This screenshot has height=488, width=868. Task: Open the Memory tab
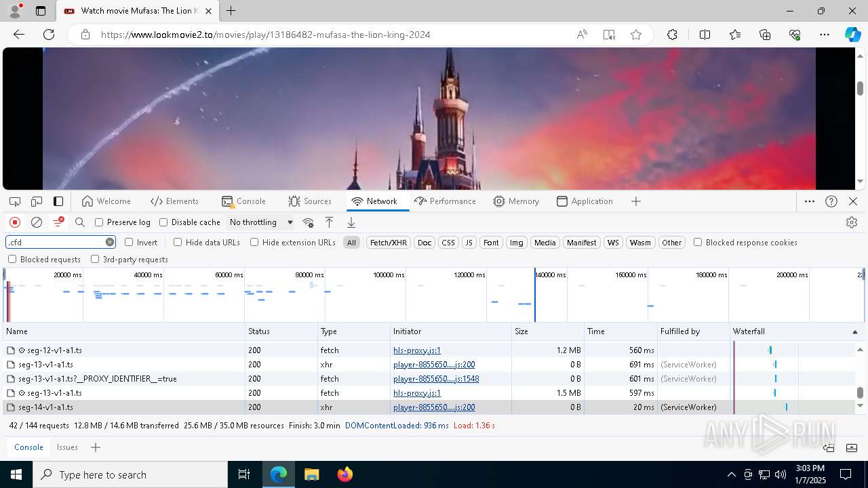(x=517, y=201)
